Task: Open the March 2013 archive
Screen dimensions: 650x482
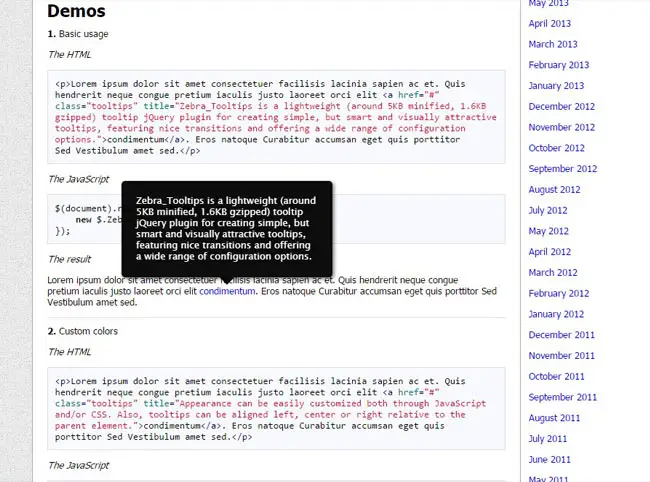Action: 553,44
